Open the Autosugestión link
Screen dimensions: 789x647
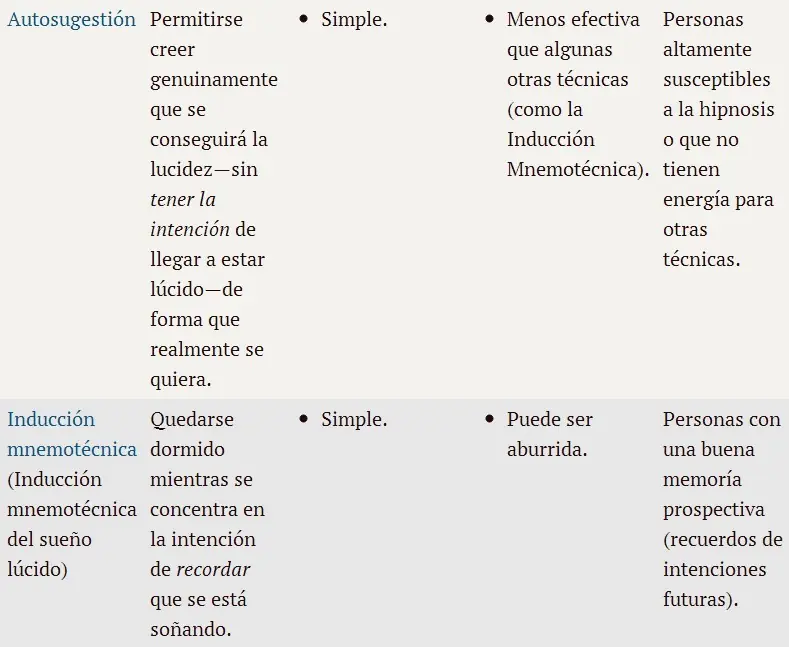pyautogui.click(x=71, y=20)
